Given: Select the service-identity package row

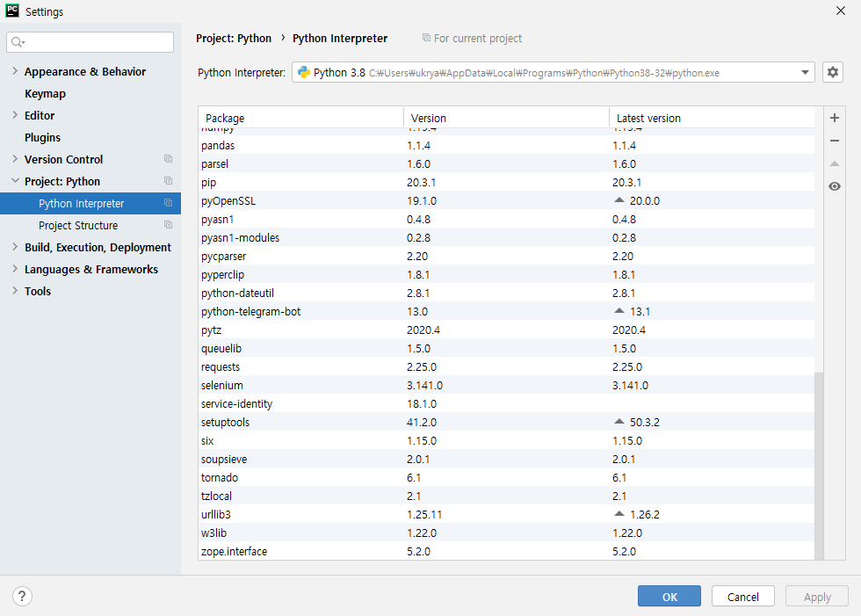Looking at the screenshot, I should pos(506,403).
